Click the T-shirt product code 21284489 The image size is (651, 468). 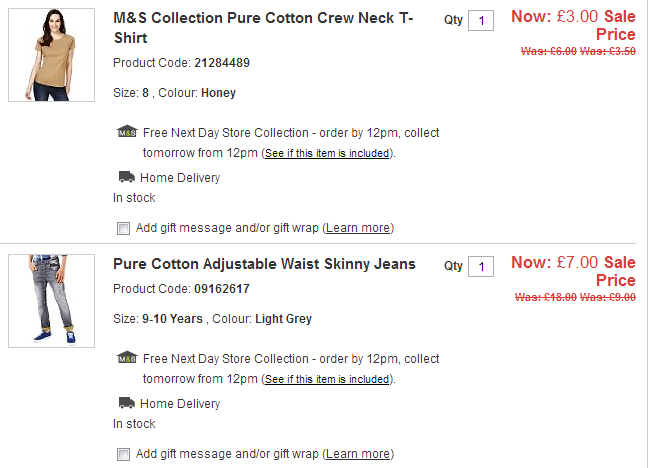(x=223, y=63)
